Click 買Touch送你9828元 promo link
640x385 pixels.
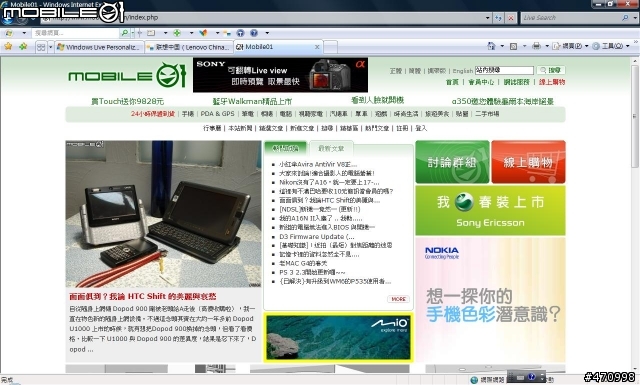[127, 101]
